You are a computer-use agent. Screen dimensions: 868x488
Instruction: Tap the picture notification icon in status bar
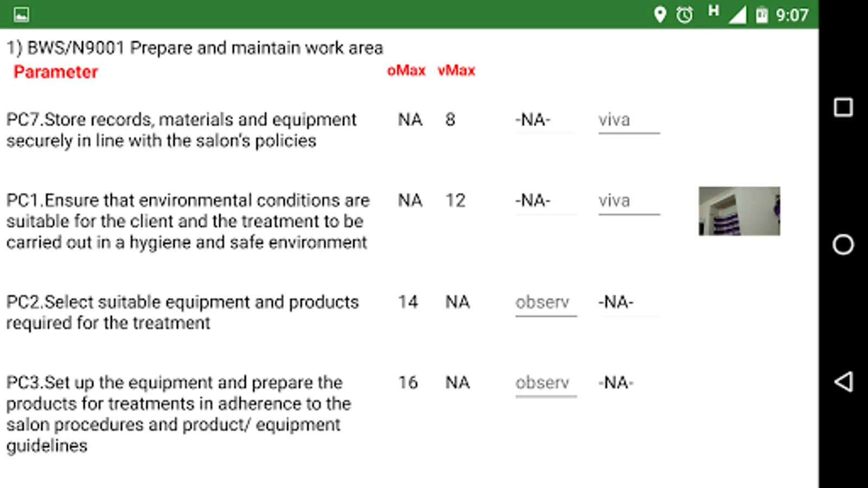(21, 15)
